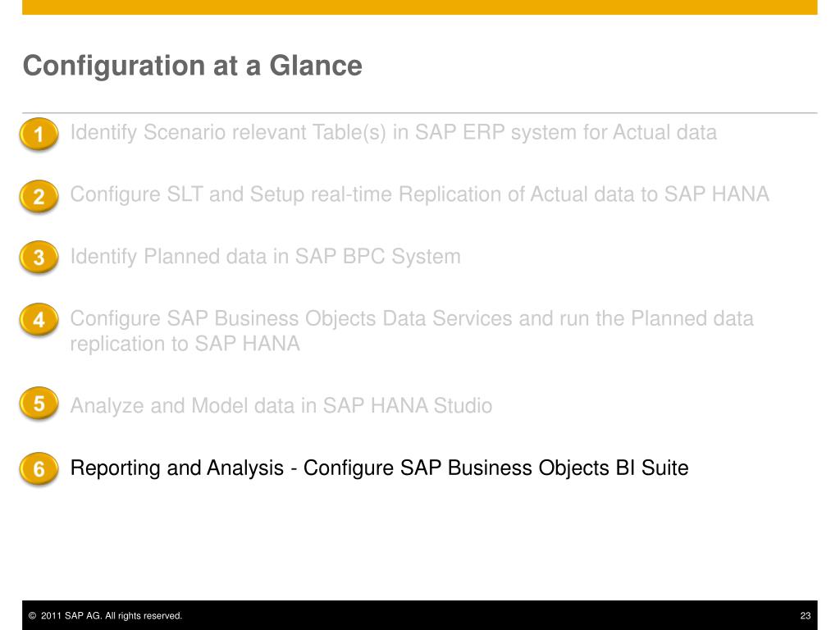The image size is (840, 630).
Task: Click the yellow number 3 badge
Action: pos(39,257)
